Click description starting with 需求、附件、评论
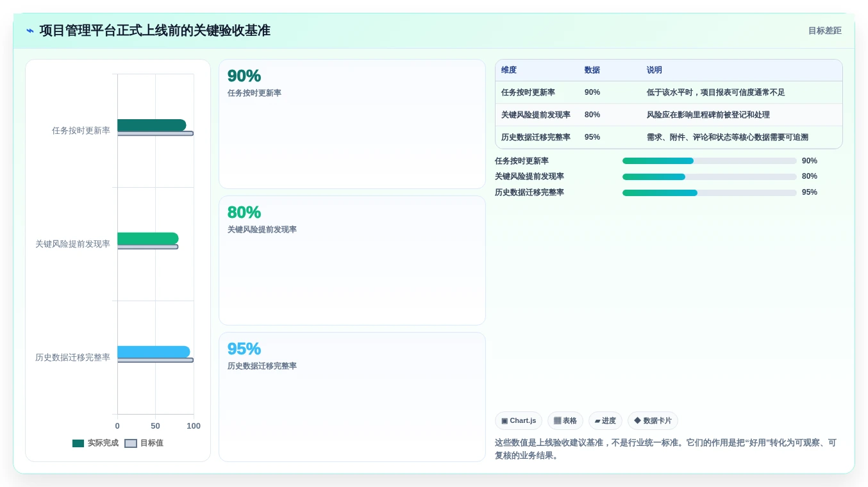 [728, 137]
